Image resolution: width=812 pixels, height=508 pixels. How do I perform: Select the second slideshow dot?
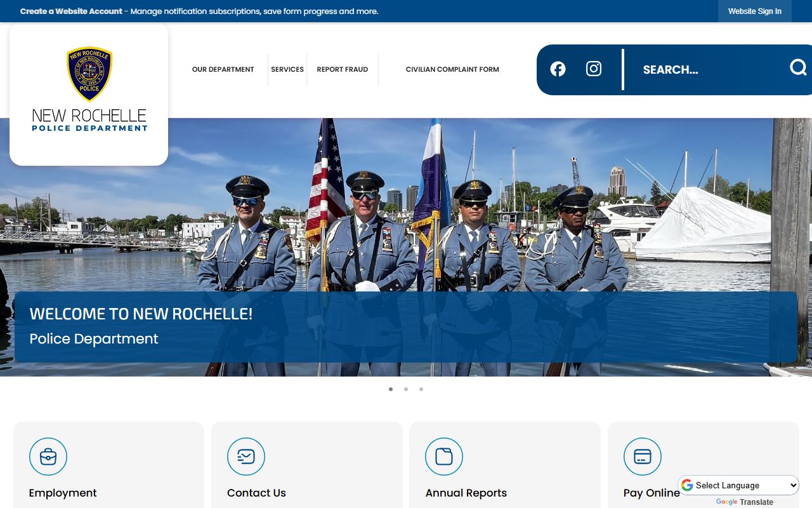click(x=406, y=389)
